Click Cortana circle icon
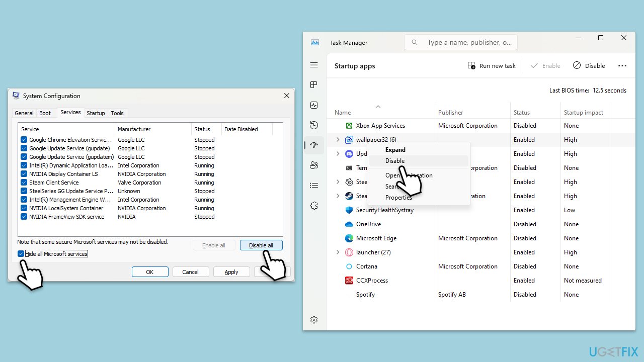This screenshot has height=362, width=644. pos(349,266)
